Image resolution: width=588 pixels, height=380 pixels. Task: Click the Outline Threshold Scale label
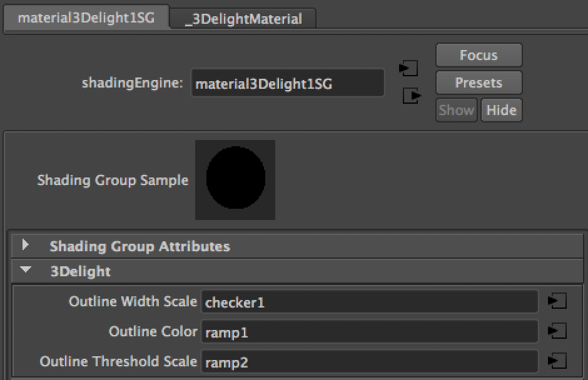pos(118,361)
